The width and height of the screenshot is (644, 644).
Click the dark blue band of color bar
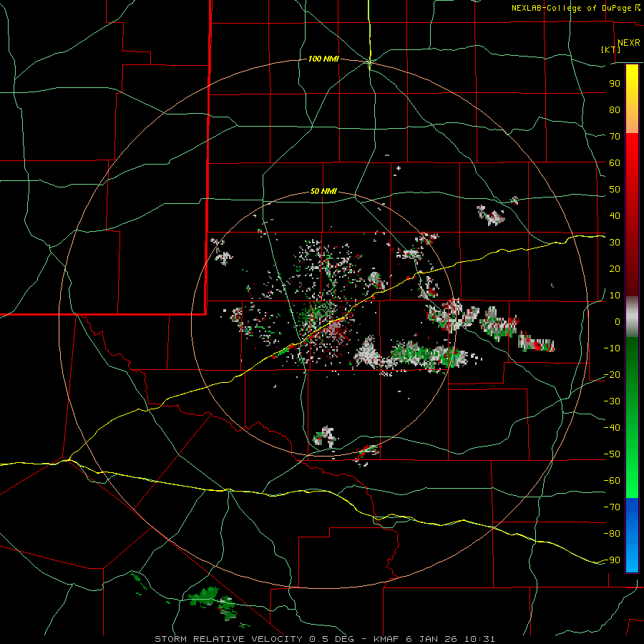pos(632,509)
